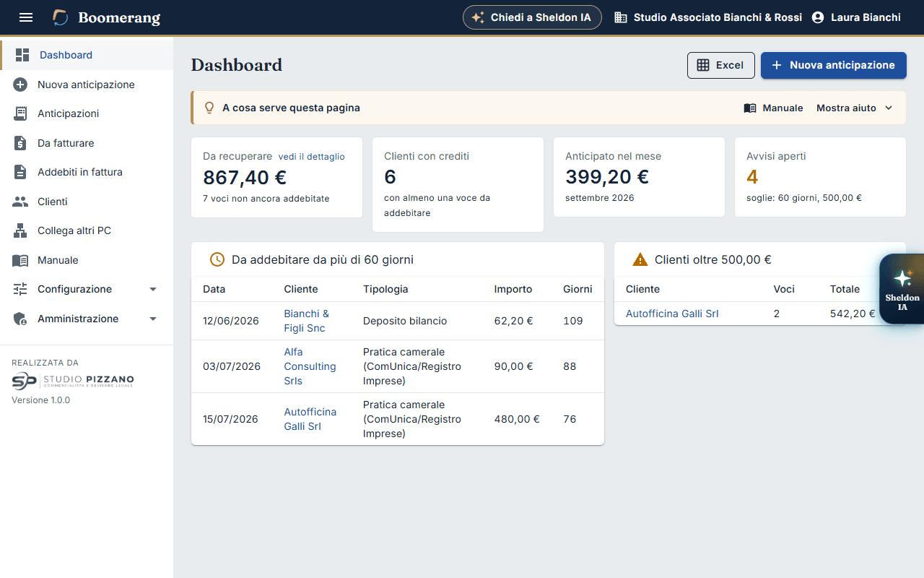Click the user avatar icon by Laura Bianchi
Viewport: 924px width, 578px height.
pos(818,17)
